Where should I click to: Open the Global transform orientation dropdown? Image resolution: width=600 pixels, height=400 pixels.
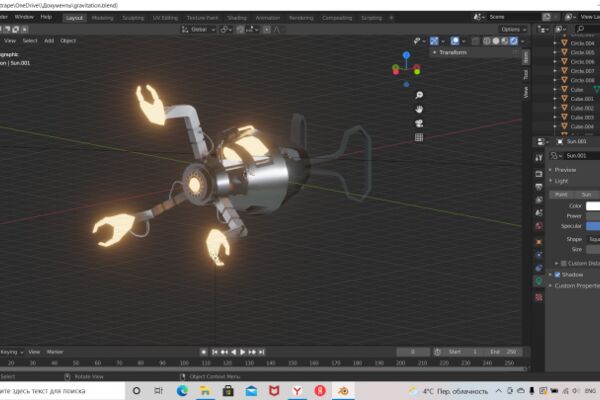(199, 29)
